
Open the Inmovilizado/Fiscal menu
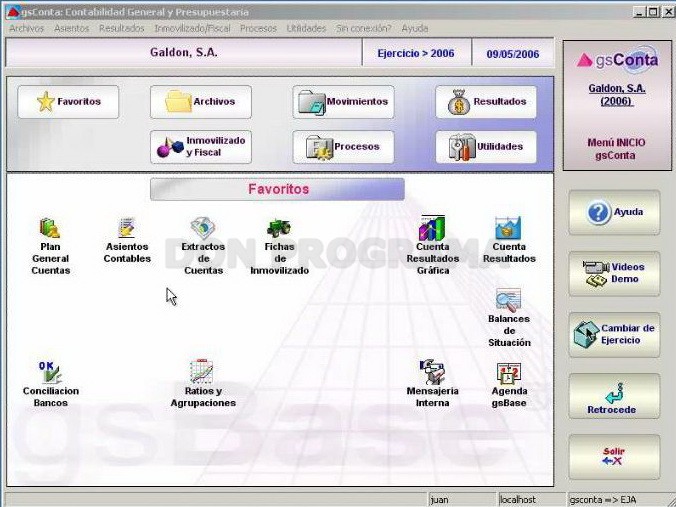pos(192,28)
